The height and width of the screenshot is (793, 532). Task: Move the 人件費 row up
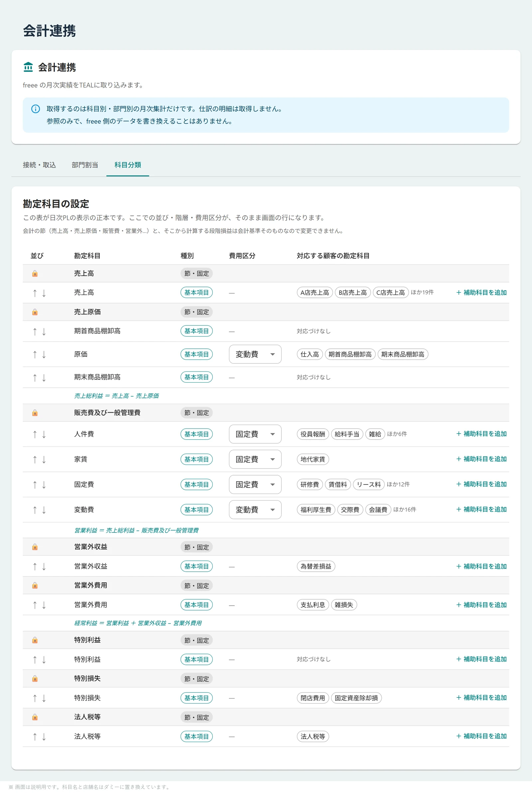coord(35,435)
